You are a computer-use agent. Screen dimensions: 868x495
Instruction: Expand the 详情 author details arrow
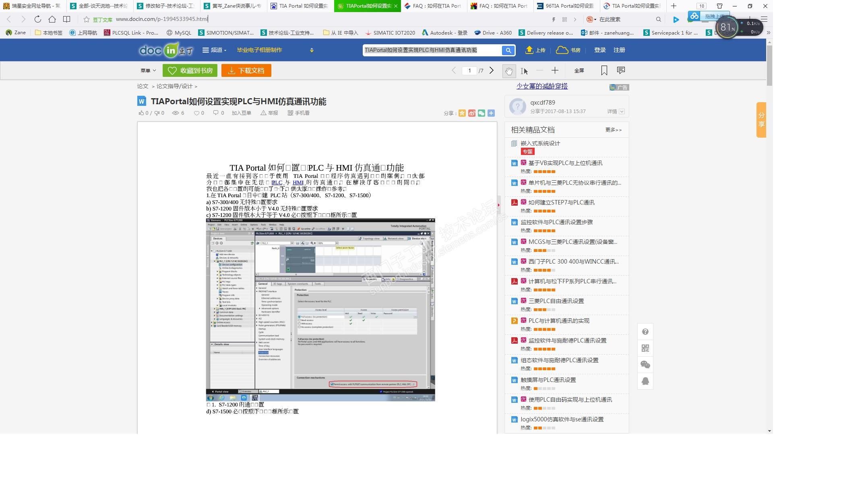click(622, 111)
